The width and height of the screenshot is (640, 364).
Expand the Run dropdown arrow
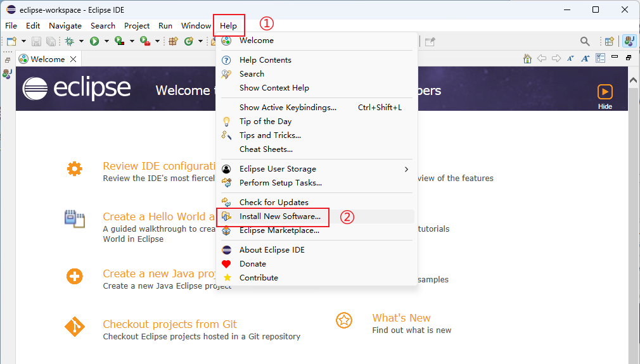(x=106, y=41)
